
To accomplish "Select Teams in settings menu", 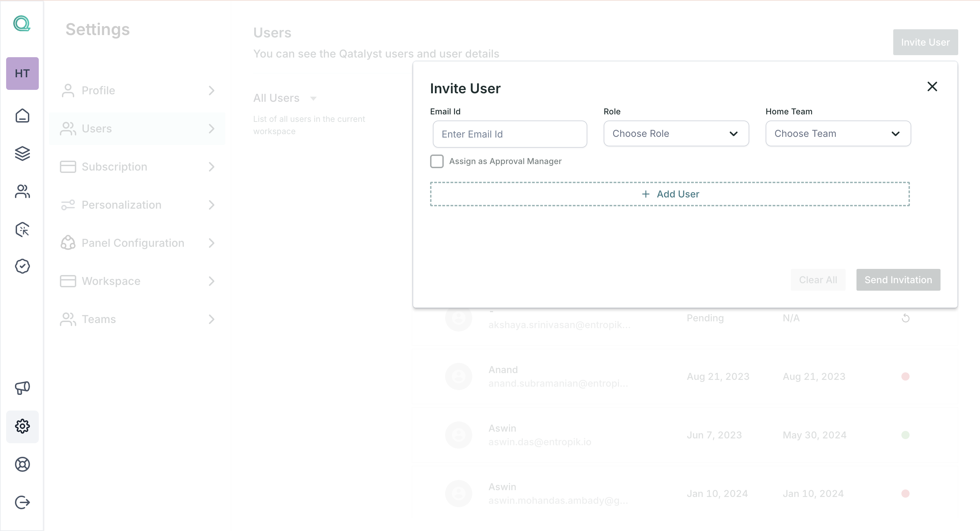I will coord(137,319).
